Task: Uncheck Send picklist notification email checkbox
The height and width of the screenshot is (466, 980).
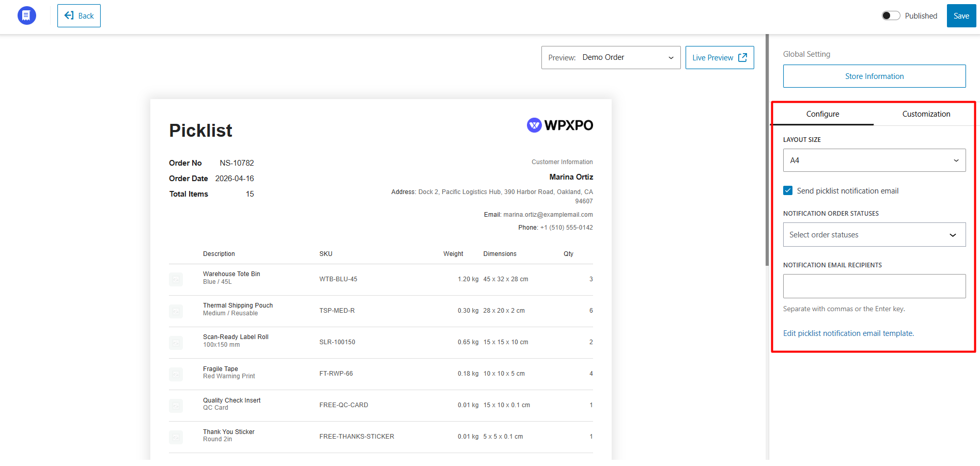Action: [788, 190]
